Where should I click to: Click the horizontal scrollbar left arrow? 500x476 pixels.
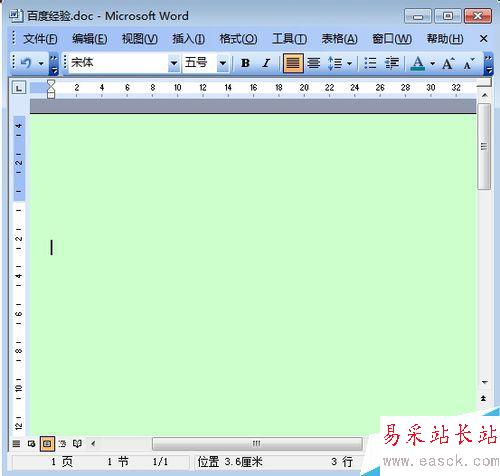[x=93, y=444]
